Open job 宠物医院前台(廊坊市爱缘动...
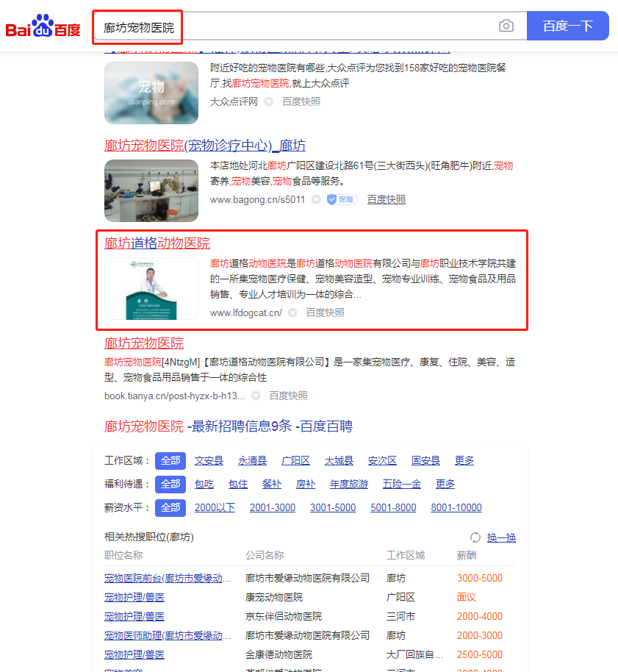Viewport: 618px width, 672px height. pyautogui.click(x=168, y=578)
